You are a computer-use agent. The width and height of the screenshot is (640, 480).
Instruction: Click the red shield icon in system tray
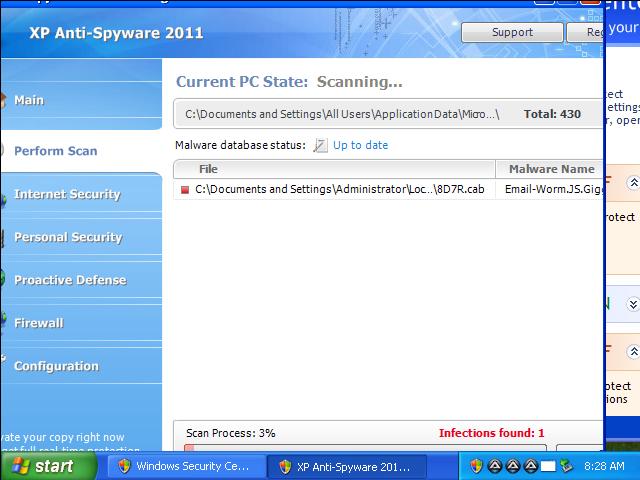[x=476, y=466]
